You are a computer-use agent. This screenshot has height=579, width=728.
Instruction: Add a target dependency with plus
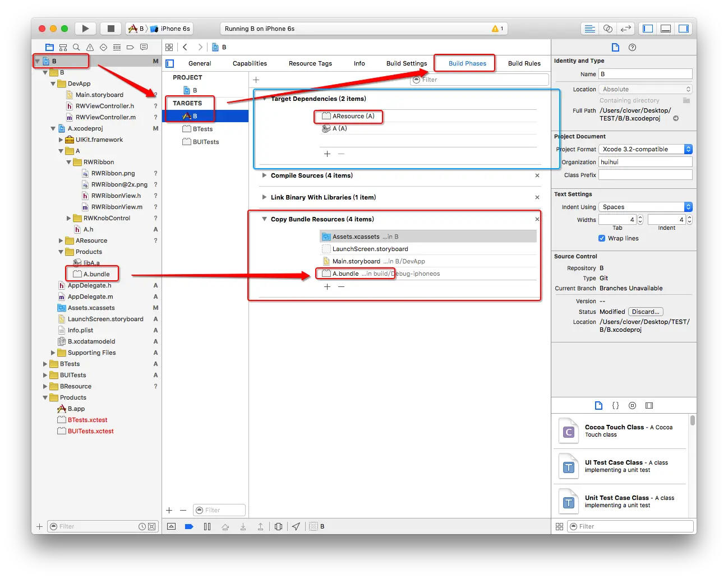click(x=328, y=154)
